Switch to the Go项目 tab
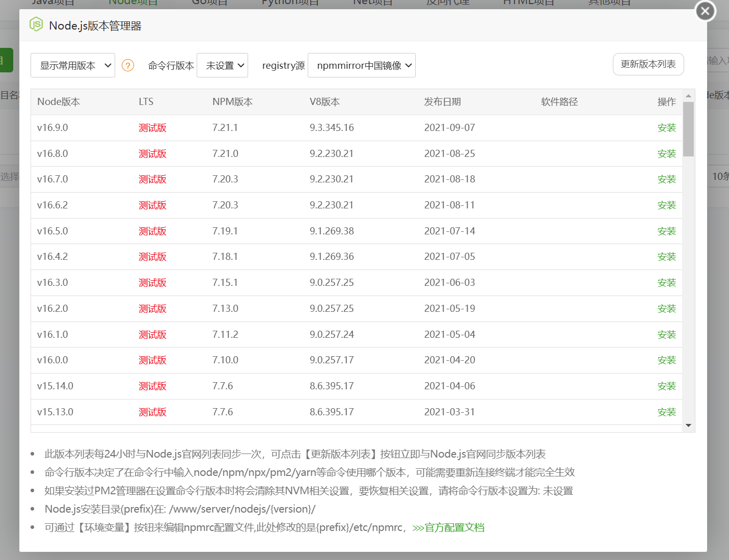729x560 pixels. click(x=209, y=3)
